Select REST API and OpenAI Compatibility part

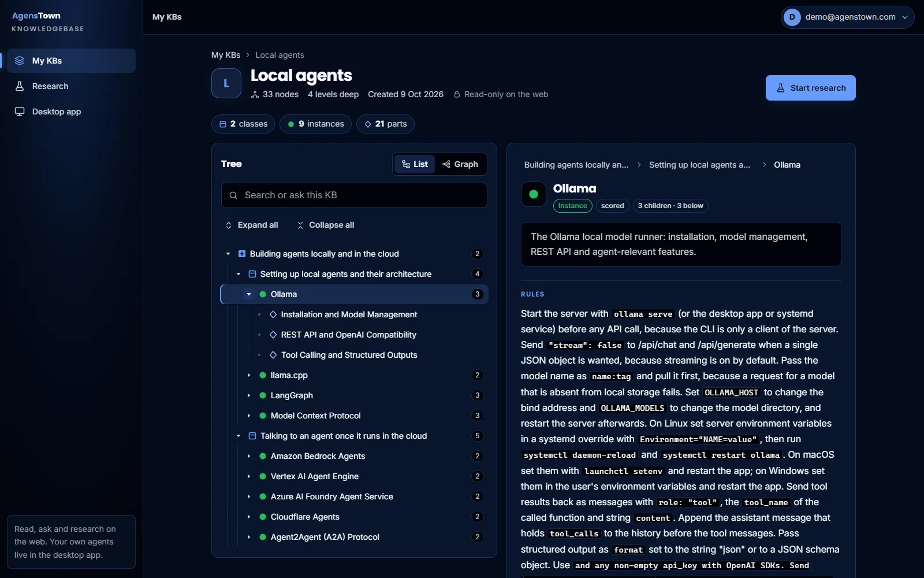(x=354, y=335)
